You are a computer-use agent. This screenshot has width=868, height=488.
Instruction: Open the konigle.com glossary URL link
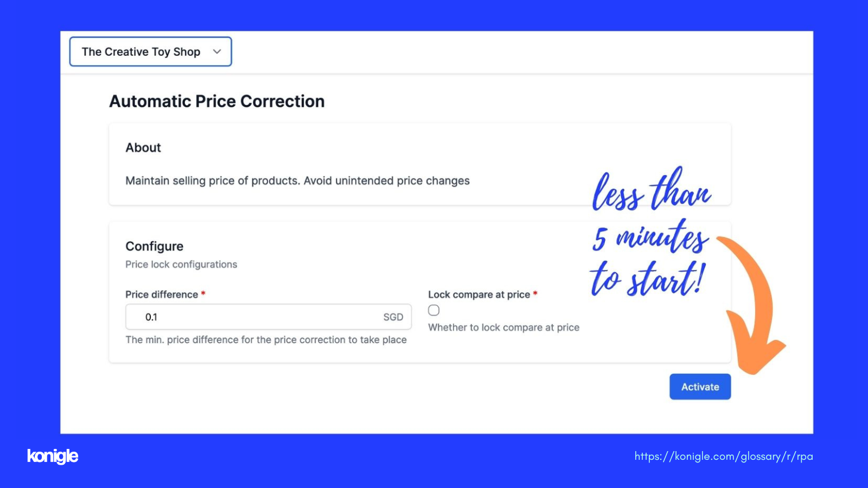[724, 456]
